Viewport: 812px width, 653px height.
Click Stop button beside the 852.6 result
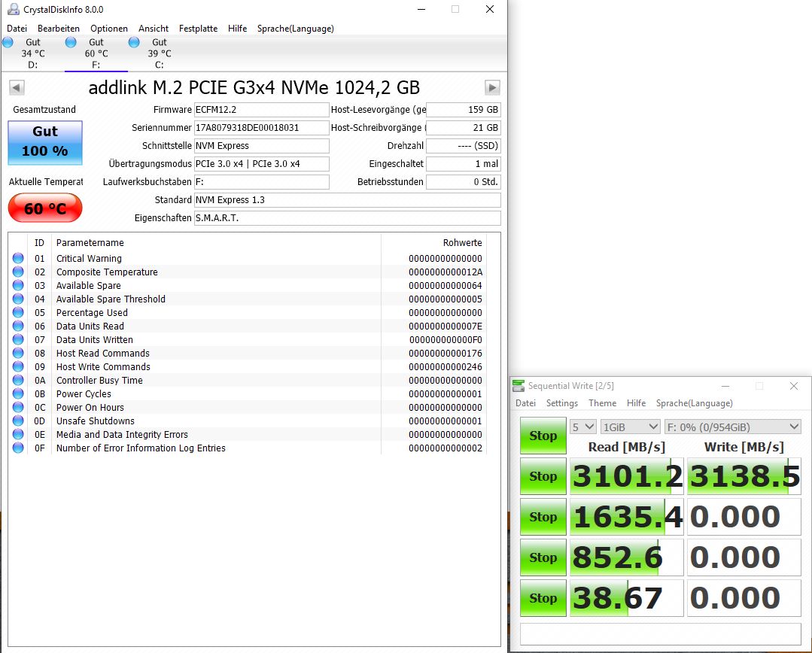coord(543,557)
